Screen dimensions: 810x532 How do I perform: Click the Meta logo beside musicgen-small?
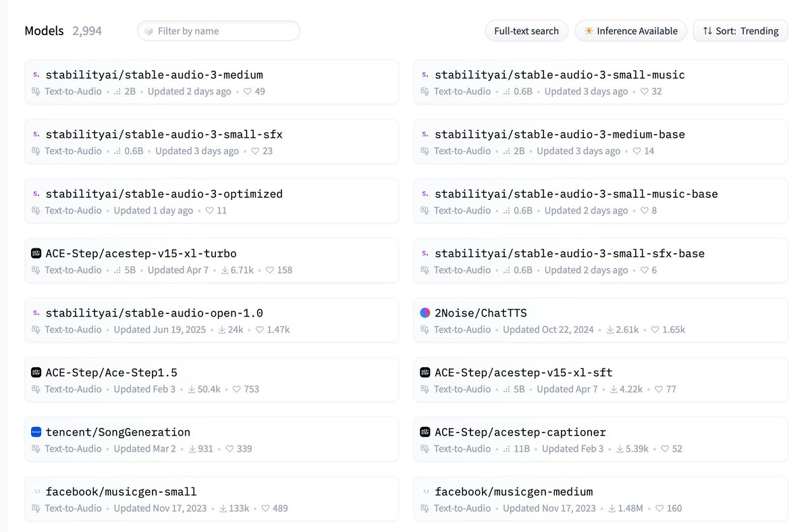click(x=36, y=491)
